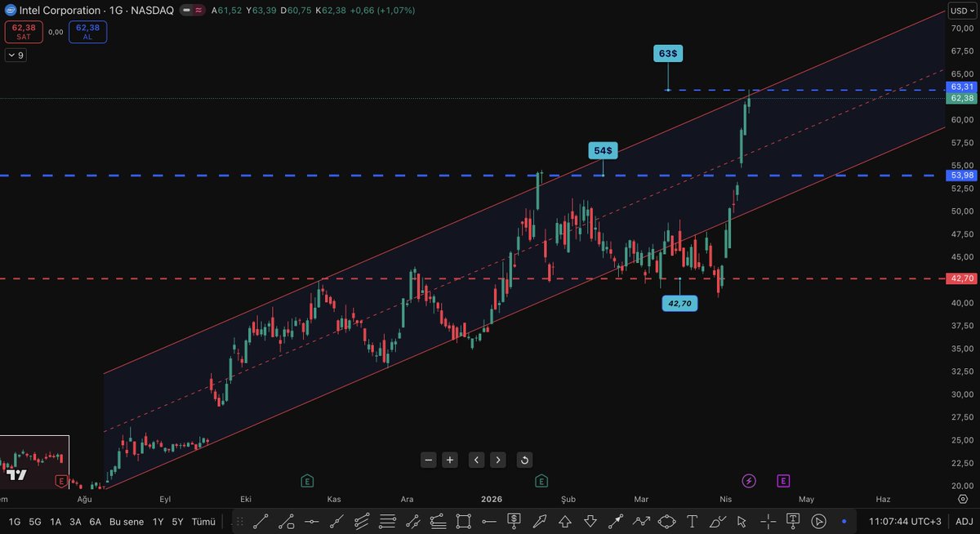The height and width of the screenshot is (534, 980).
Task: Select the crosshair cursor
Action: [768, 521]
